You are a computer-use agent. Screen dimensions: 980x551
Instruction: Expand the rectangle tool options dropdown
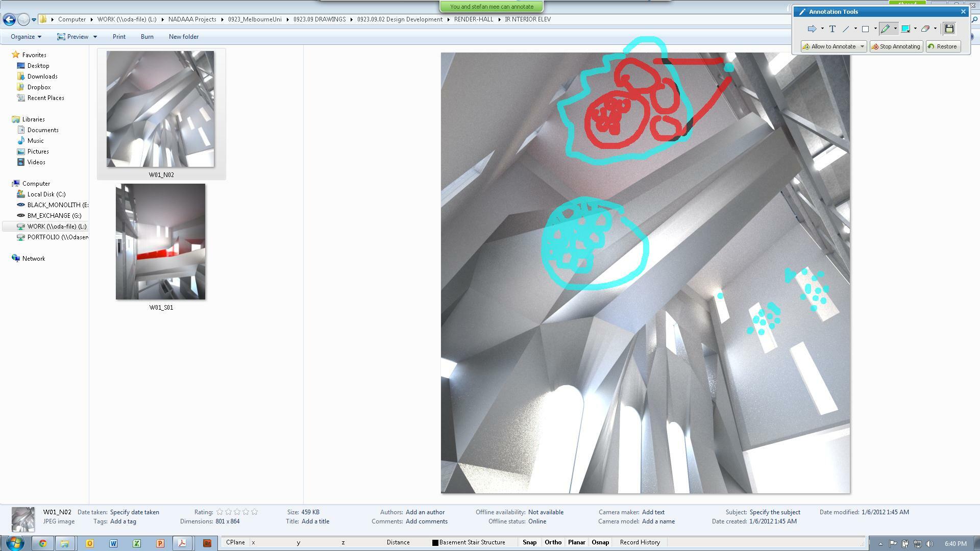pyautogui.click(x=875, y=29)
